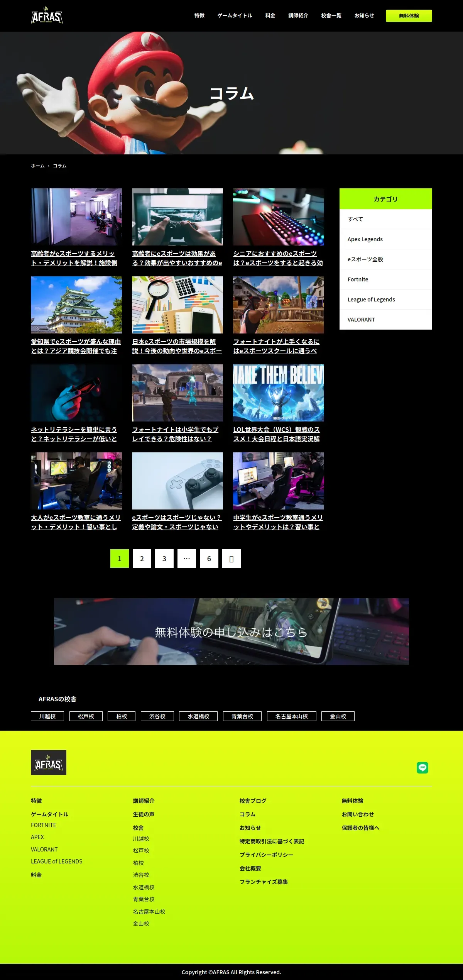Screen dimensions: 463x980
Task: Open the RGB keyboard article thumbnail
Action: coord(279,217)
